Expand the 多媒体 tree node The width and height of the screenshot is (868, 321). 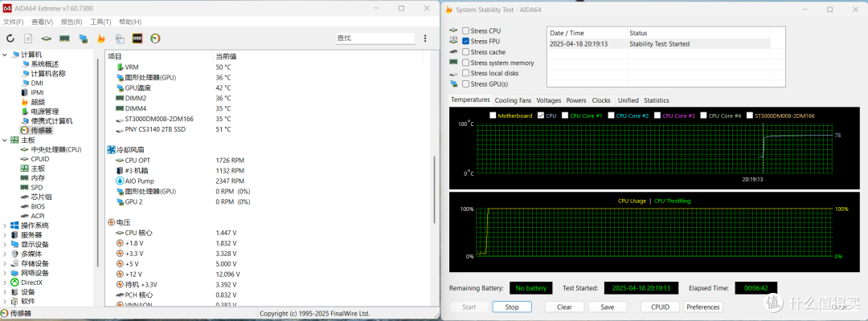[5, 254]
